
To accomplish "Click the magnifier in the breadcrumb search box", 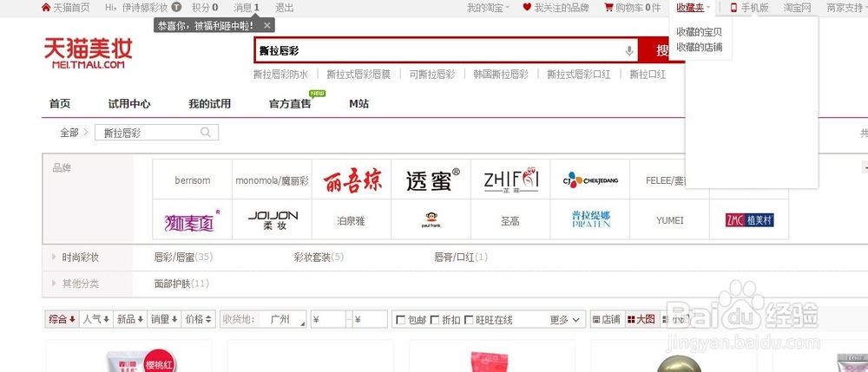I will pyautogui.click(x=206, y=132).
